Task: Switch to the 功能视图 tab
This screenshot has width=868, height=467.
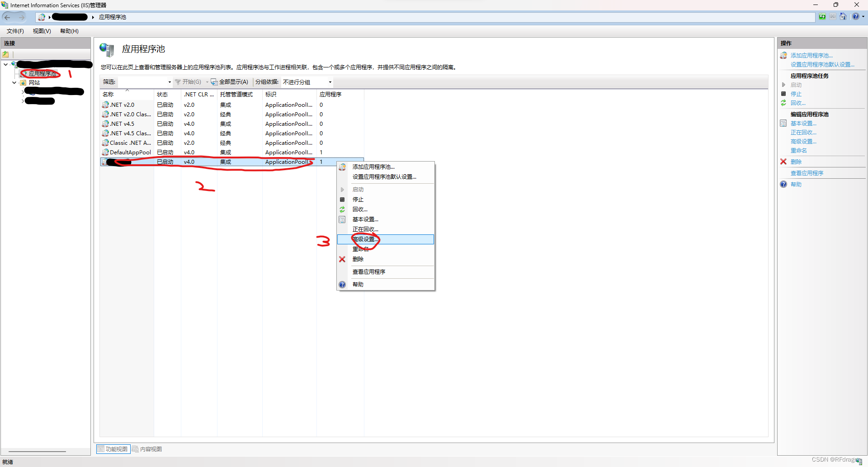Action: click(113, 449)
